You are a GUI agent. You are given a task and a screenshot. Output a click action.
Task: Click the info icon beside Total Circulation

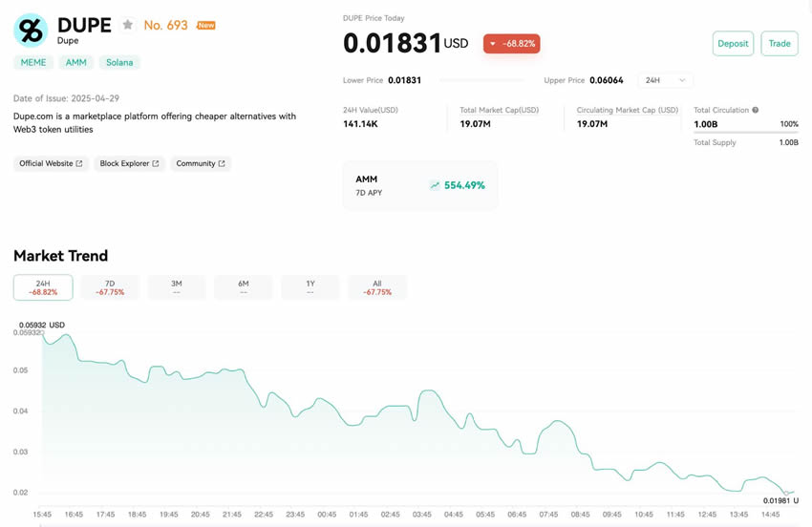(755, 110)
